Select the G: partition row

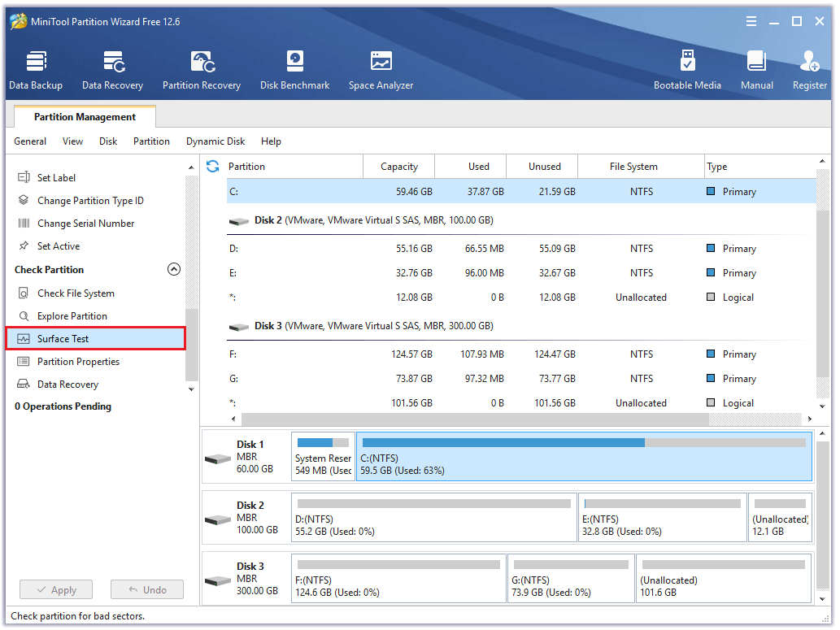click(520, 378)
